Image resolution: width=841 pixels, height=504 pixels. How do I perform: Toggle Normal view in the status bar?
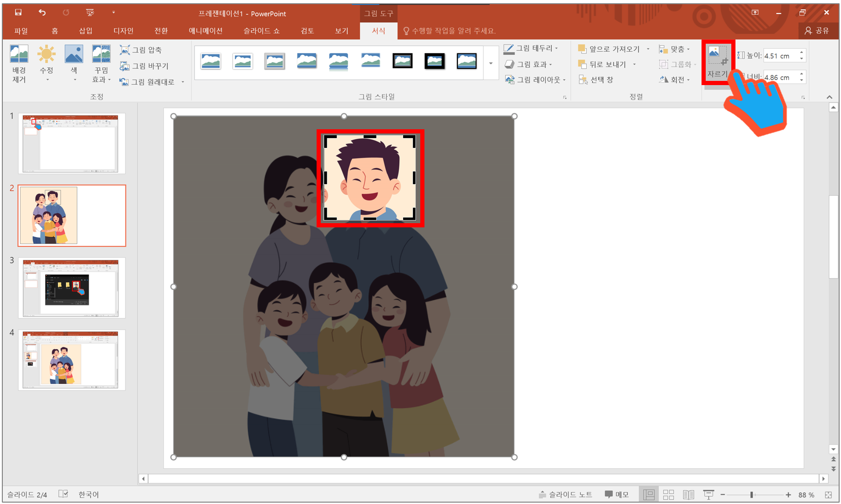click(649, 494)
